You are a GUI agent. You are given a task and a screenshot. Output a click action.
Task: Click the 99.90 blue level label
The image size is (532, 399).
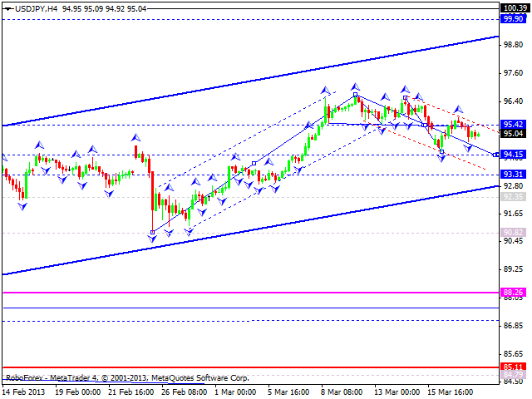[514, 18]
